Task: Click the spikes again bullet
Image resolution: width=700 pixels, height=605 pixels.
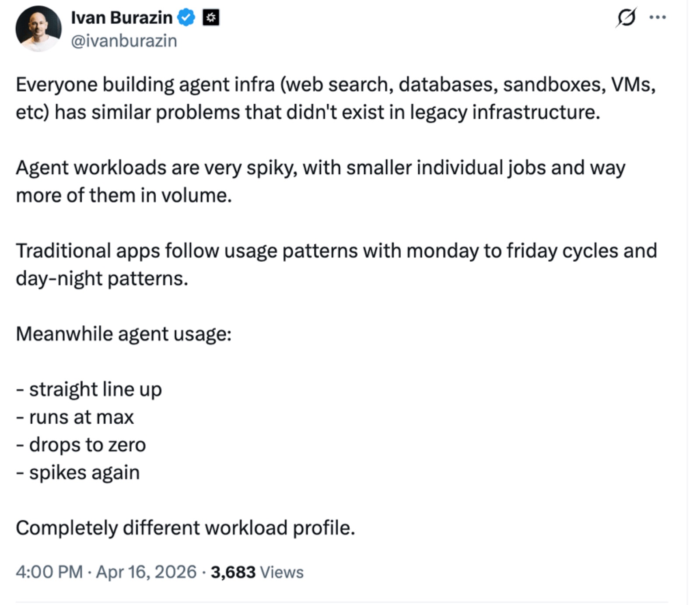Action: [78, 473]
